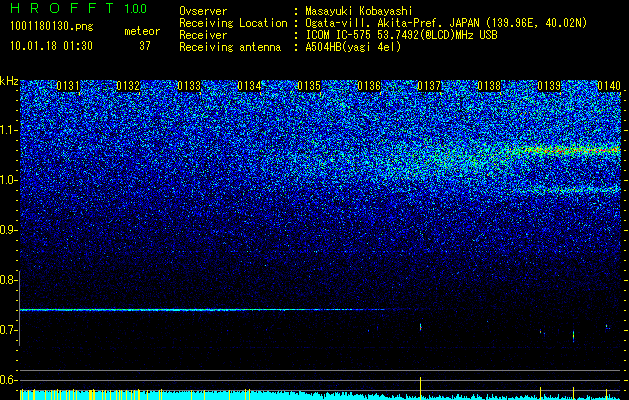
Task: Click the 0134 time marker
Action: 249,86
